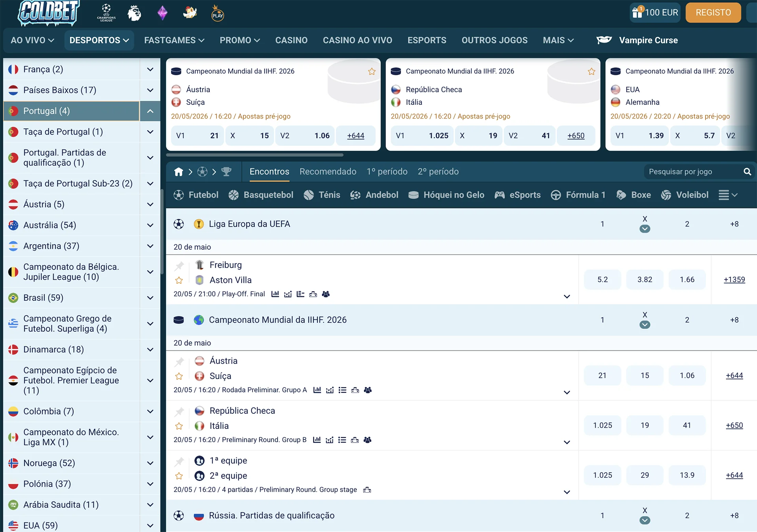Toggle favorite star for 1ª equipe row
Screen dimensions: 757x532
[x=179, y=476]
